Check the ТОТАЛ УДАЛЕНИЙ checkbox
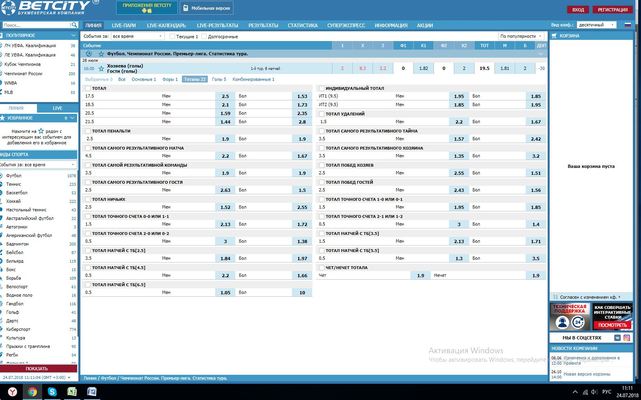Viewport: 641px width, 400px height. coord(321,114)
